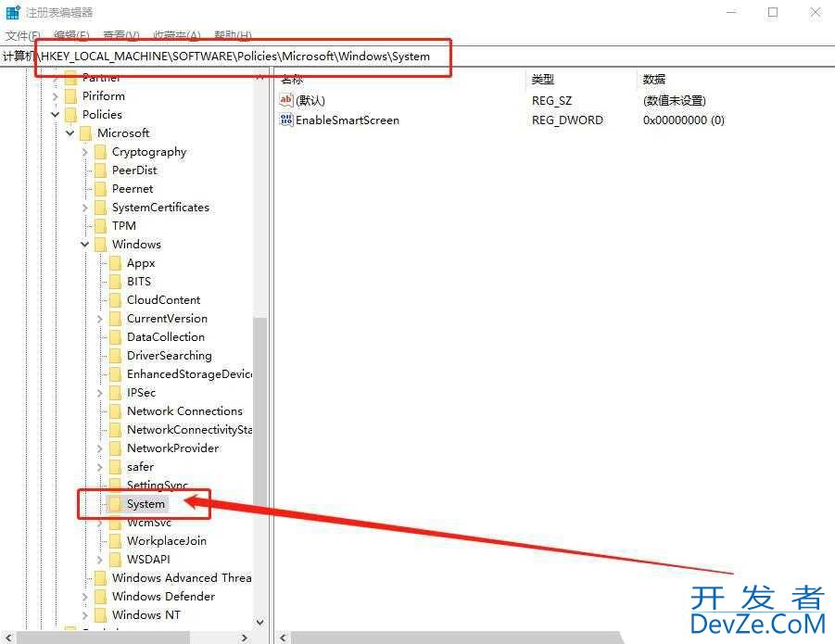Open the 查看(V) menu
This screenshot has width=835, height=644.
point(120,35)
